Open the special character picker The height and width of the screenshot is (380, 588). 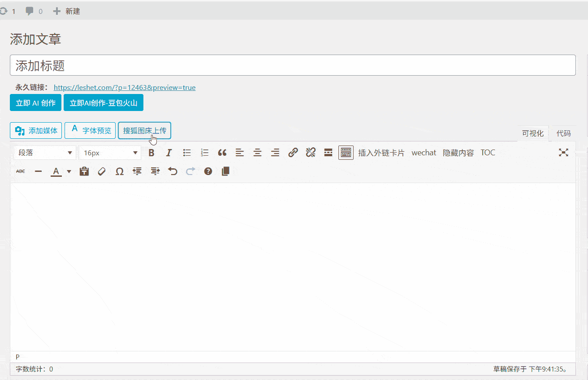[119, 171]
